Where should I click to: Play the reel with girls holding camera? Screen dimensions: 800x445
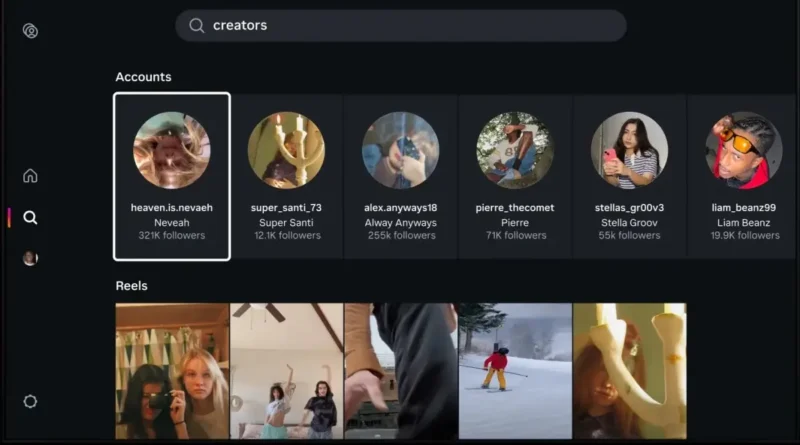(172, 371)
